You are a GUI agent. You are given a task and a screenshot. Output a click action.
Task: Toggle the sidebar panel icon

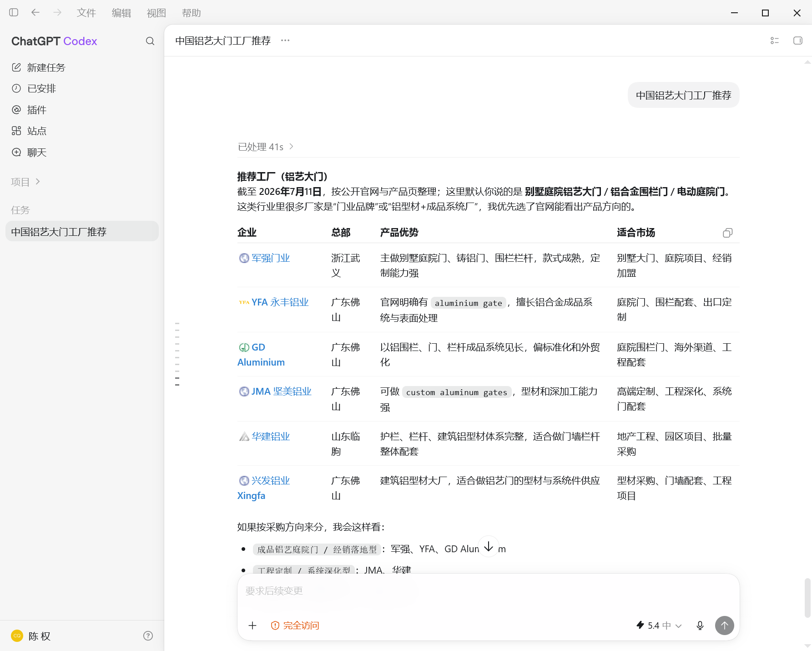tap(14, 13)
